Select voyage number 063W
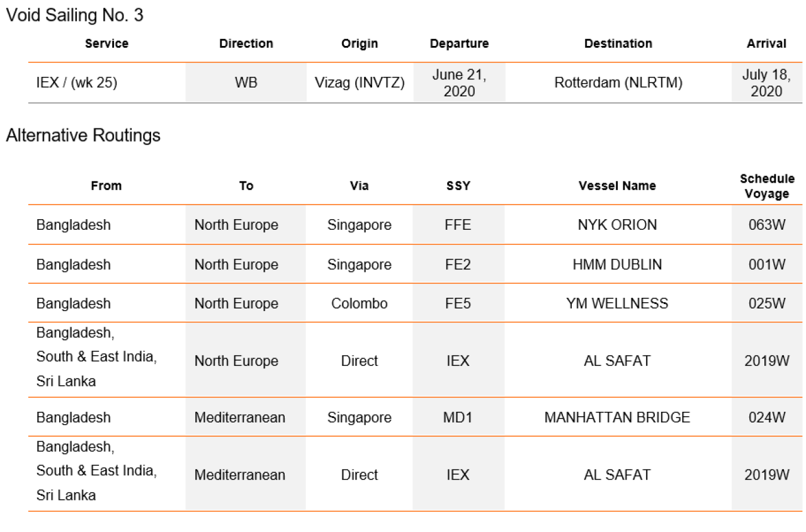The width and height of the screenshot is (806, 532). [x=766, y=225]
